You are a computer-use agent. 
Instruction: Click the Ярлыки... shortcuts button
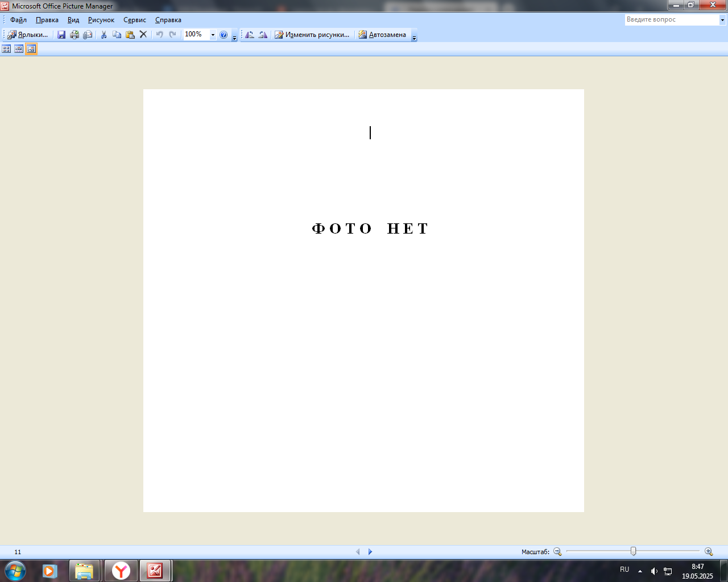28,35
